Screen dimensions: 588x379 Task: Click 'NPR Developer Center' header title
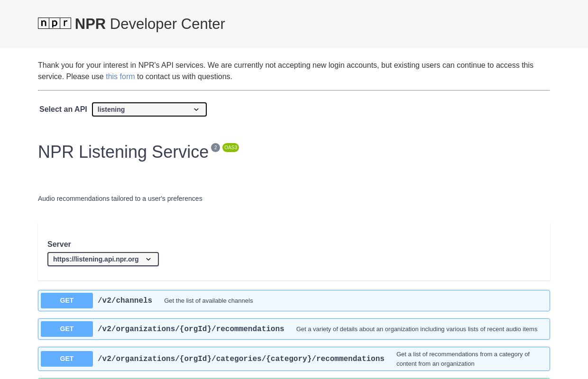[150, 24]
